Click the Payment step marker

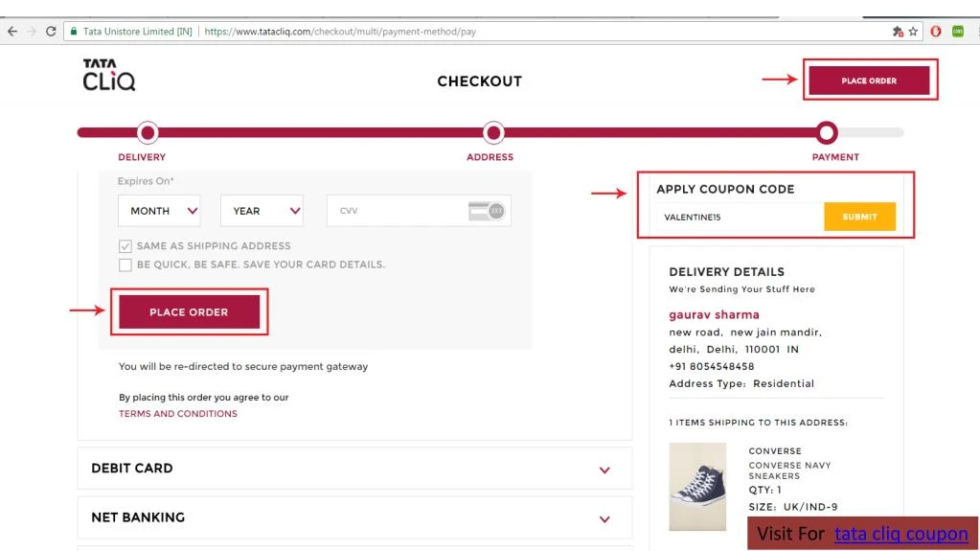(827, 132)
